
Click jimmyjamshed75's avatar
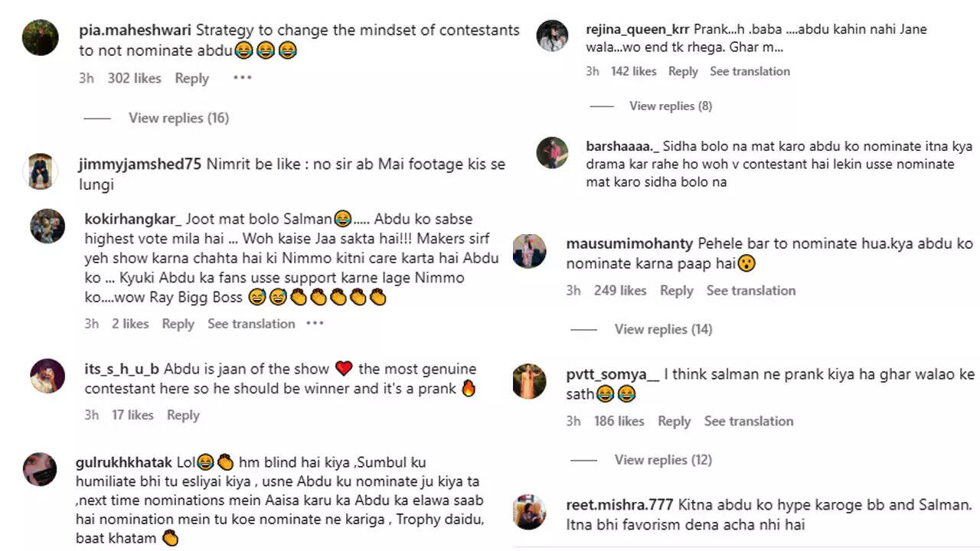41,171
